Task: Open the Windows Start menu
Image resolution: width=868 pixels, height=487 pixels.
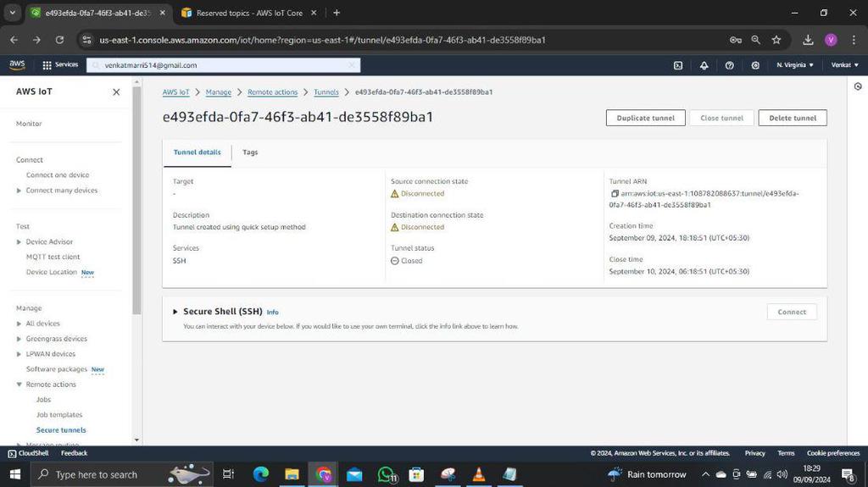Action: (x=15, y=474)
